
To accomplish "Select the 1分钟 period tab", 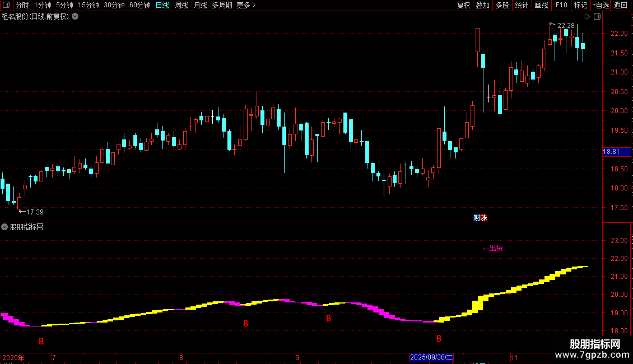I will click(43, 5).
